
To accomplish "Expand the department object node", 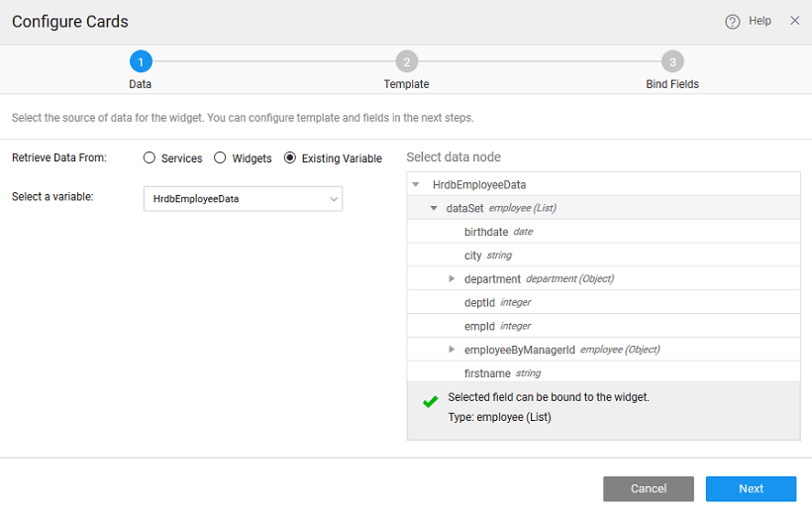I will [x=453, y=279].
